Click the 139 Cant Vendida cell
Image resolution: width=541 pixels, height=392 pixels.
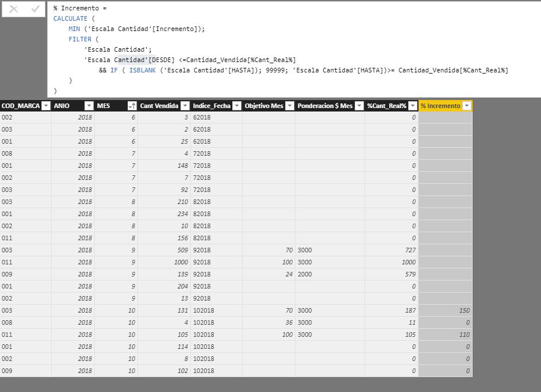point(164,274)
